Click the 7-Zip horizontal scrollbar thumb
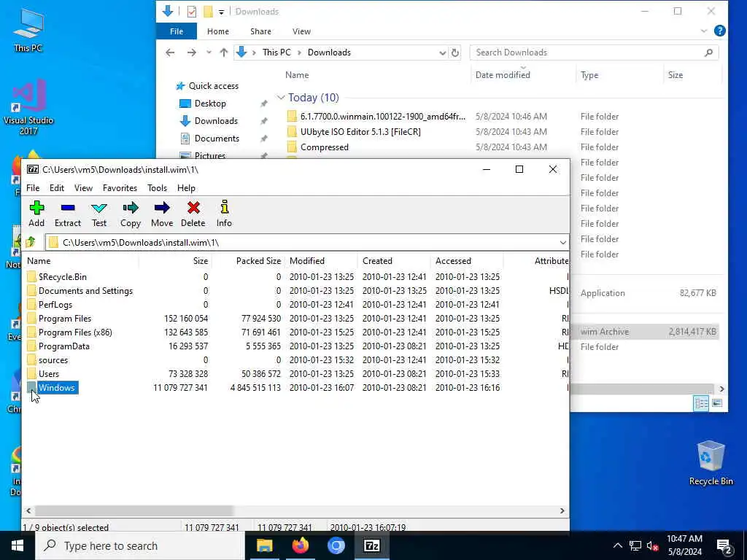Image resolution: width=747 pixels, height=560 pixels. coord(134,510)
